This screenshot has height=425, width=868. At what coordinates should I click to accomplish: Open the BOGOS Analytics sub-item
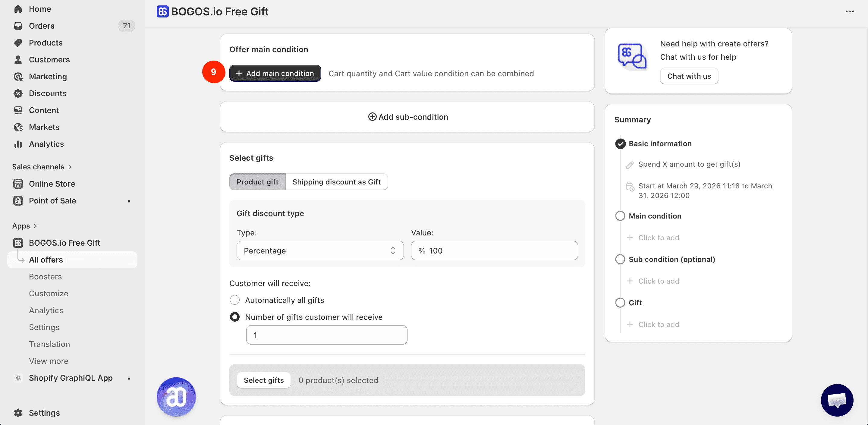[x=46, y=310]
